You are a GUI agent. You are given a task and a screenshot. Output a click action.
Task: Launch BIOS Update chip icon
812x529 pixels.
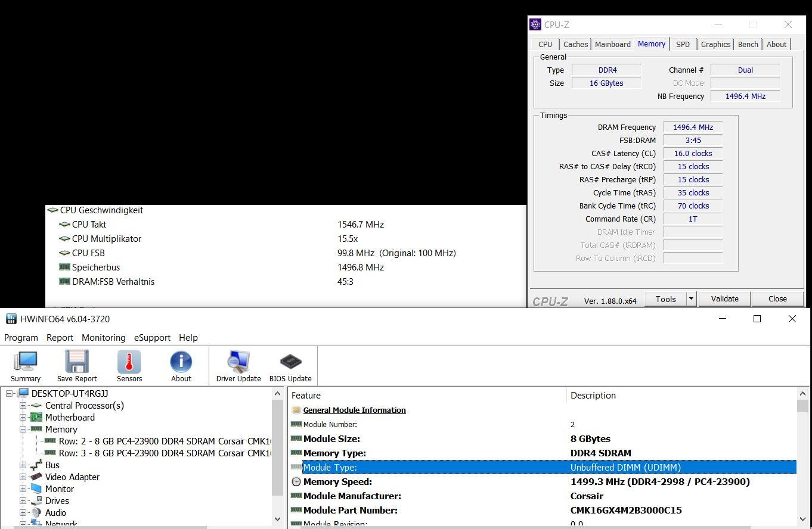click(x=290, y=361)
